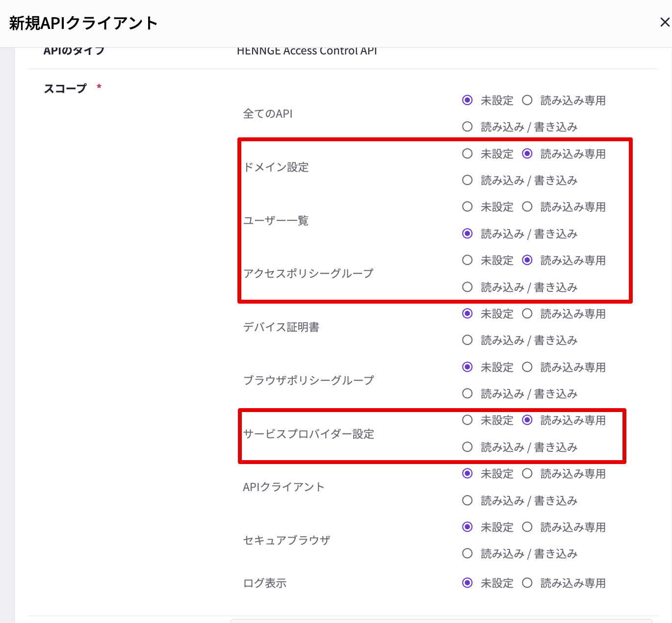Set サービスプロバイダー設定 to 未設定
The height and width of the screenshot is (623, 672).
coord(467,420)
